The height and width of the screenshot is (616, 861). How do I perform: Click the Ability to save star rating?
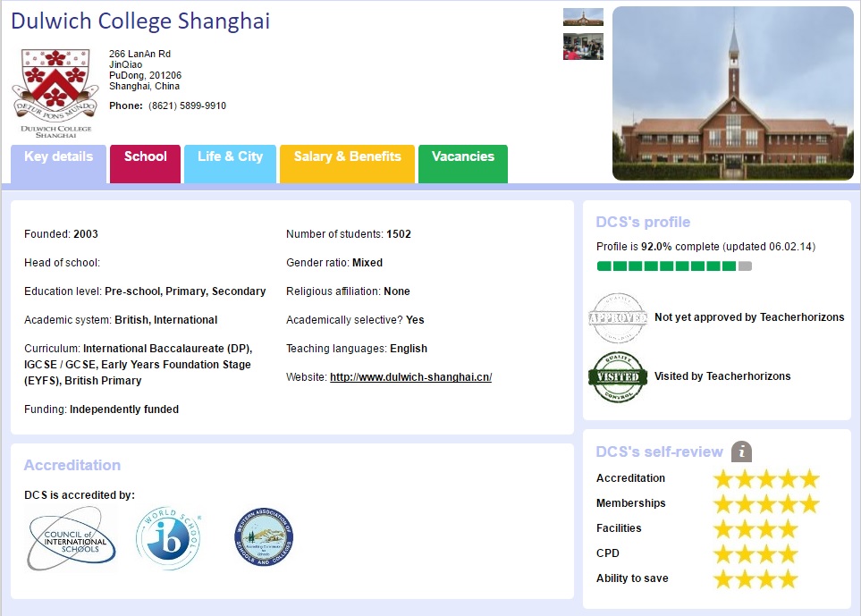[x=756, y=578]
